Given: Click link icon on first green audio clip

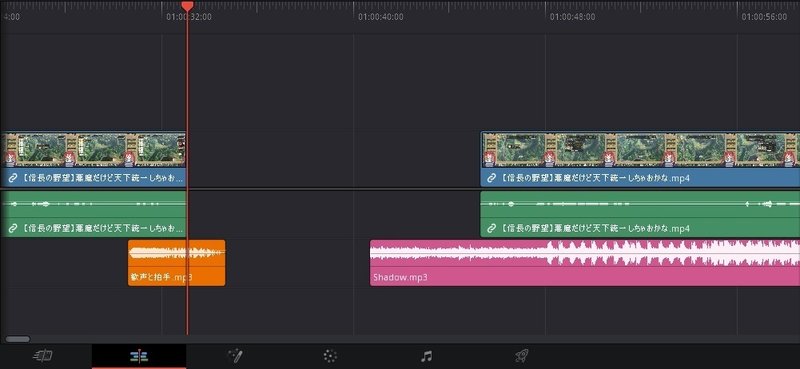Looking at the screenshot, I should [x=14, y=228].
